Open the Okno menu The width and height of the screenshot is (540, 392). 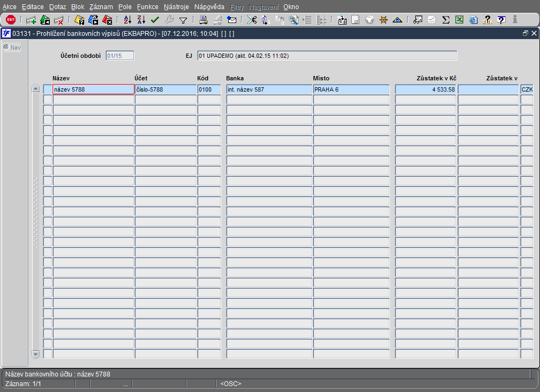pos(291,7)
